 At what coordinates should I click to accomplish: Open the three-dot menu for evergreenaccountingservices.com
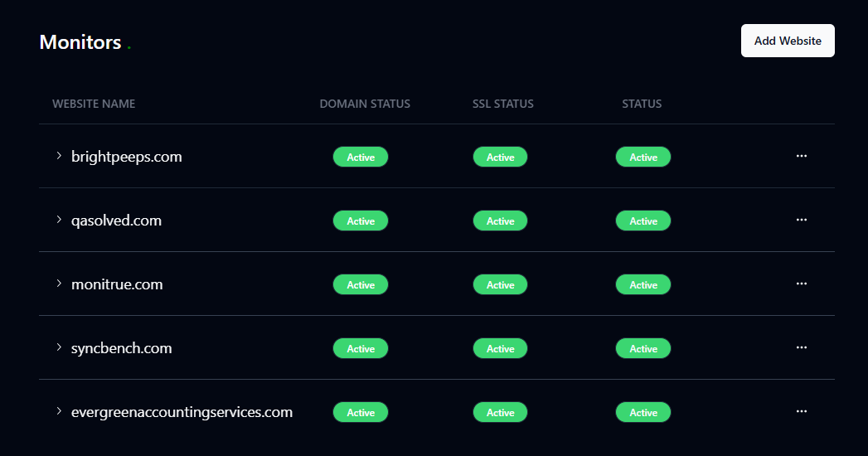pyautogui.click(x=801, y=411)
